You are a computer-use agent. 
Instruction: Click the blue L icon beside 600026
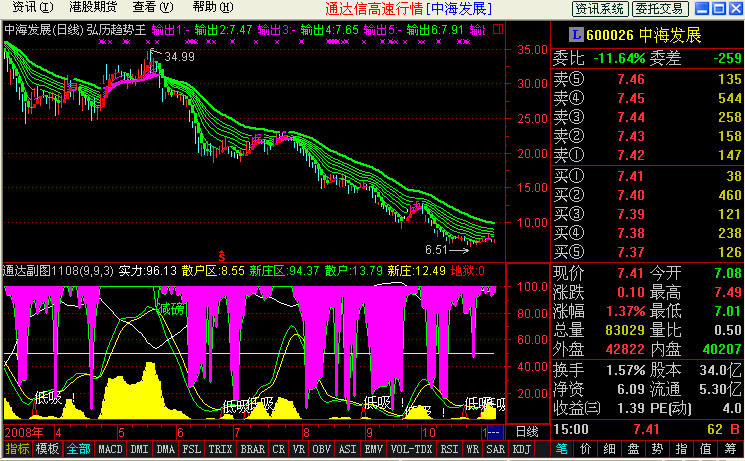point(576,34)
